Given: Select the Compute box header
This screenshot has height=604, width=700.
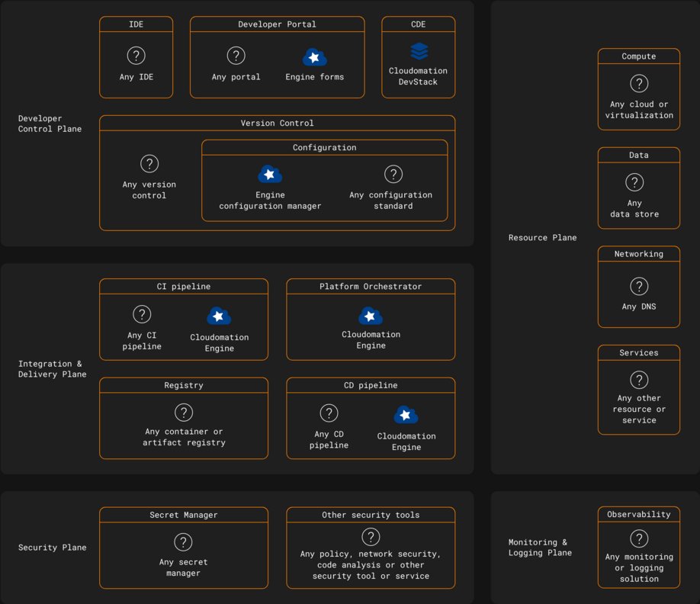Looking at the screenshot, I should pos(639,56).
